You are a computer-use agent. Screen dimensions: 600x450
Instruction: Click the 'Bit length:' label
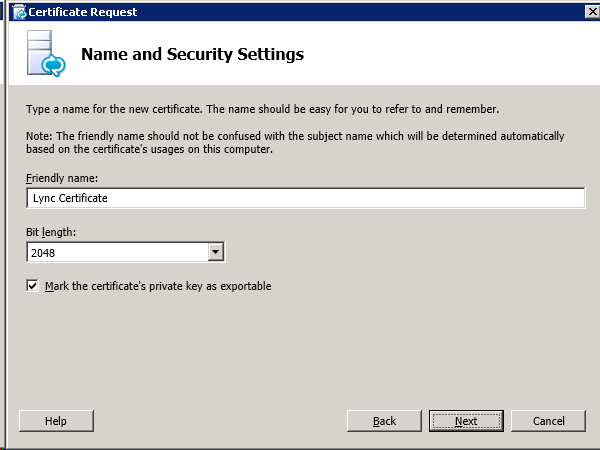[51, 232]
